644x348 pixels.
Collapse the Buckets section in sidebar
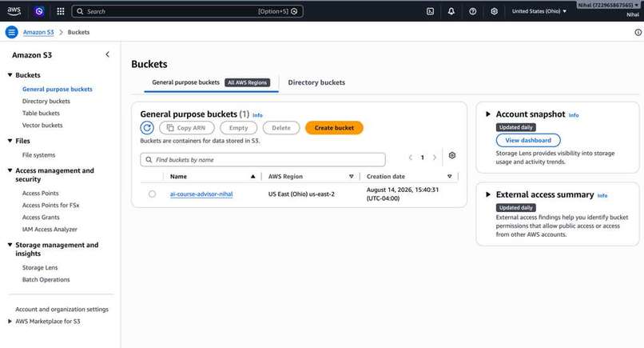tap(10, 75)
